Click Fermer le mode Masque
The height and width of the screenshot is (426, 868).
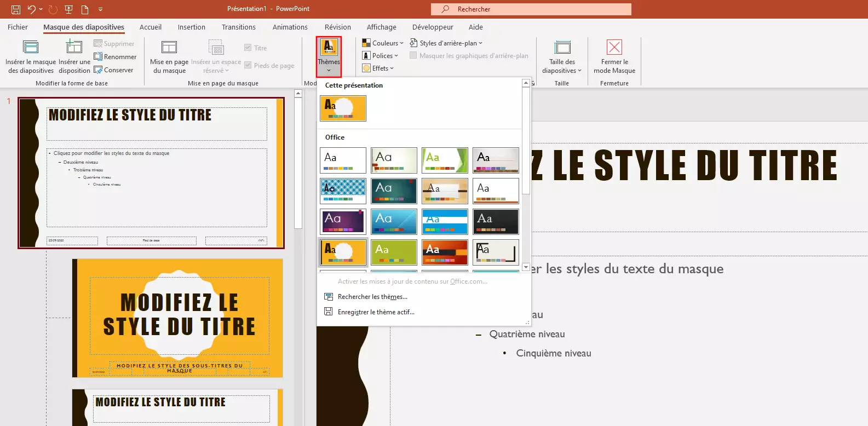pos(614,57)
